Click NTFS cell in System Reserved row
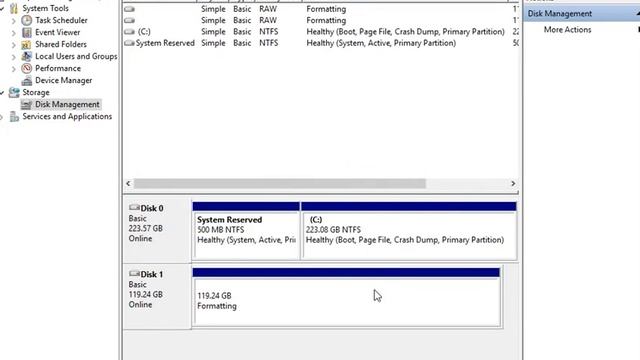Image resolution: width=640 pixels, height=360 pixels. click(x=269, y=43)
